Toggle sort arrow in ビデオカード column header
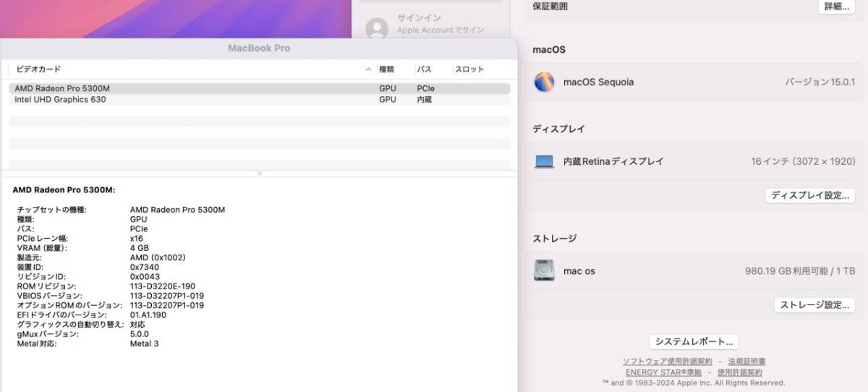The width and height of the screenshot is (868, 392). click(369, 69)
